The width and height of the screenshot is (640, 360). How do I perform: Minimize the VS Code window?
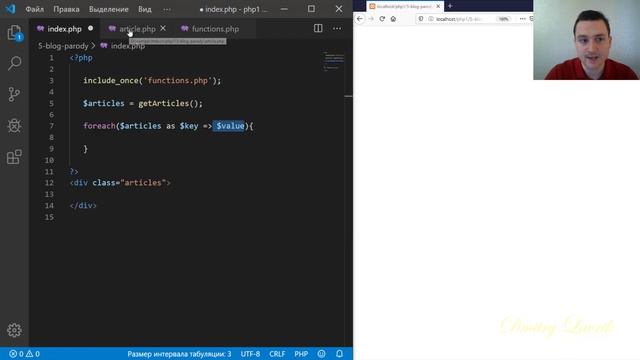point(284,9)
